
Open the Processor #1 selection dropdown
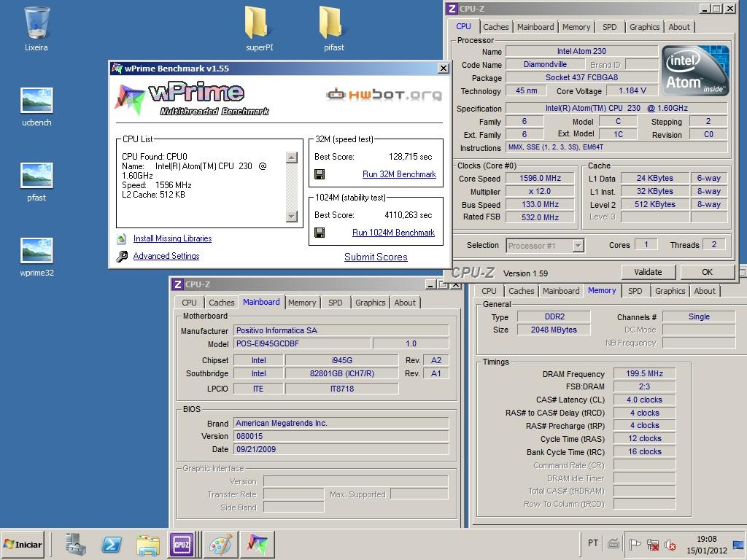click(545, 246)
